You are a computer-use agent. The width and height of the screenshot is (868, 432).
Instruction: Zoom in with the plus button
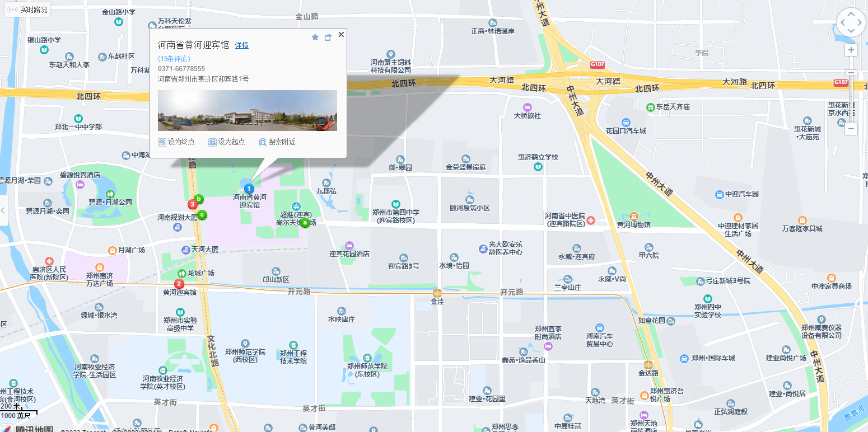pos(851,50)
